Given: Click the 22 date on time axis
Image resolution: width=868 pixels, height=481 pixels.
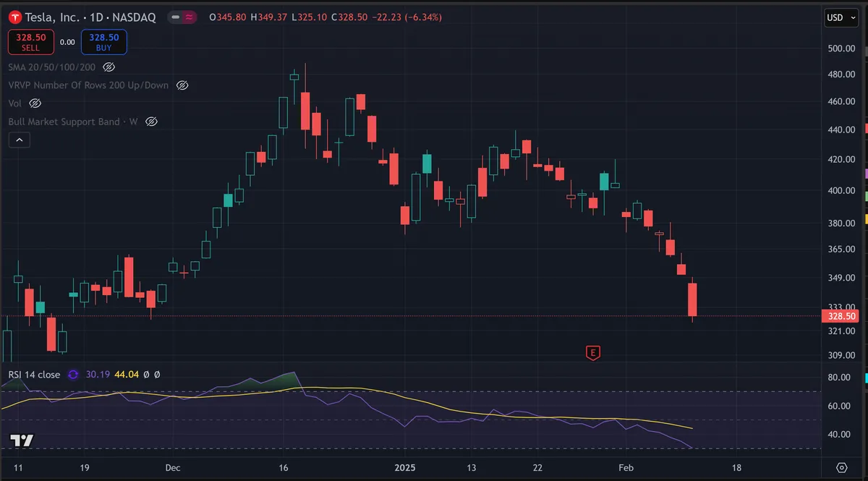Looking at the screenshot, I should point(537,468).
